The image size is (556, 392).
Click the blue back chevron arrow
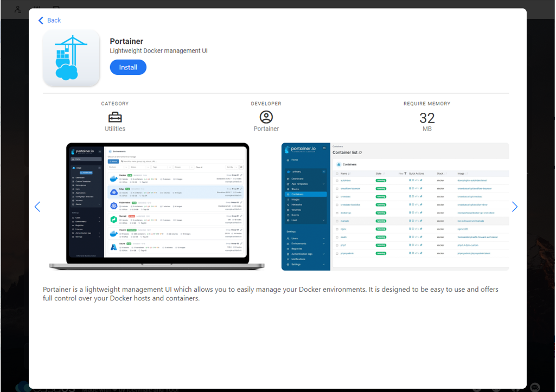[41, 20]
